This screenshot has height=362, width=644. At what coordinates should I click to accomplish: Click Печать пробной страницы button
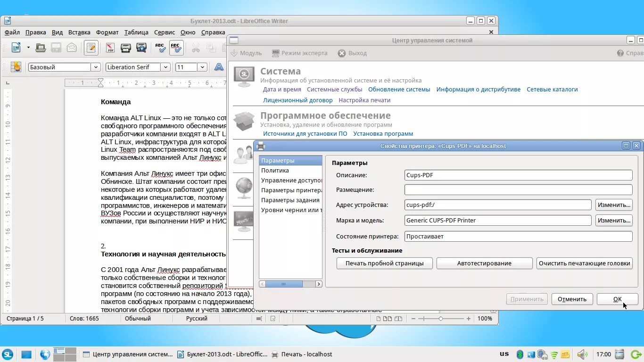pyautogui.click(x=384, y=263)
